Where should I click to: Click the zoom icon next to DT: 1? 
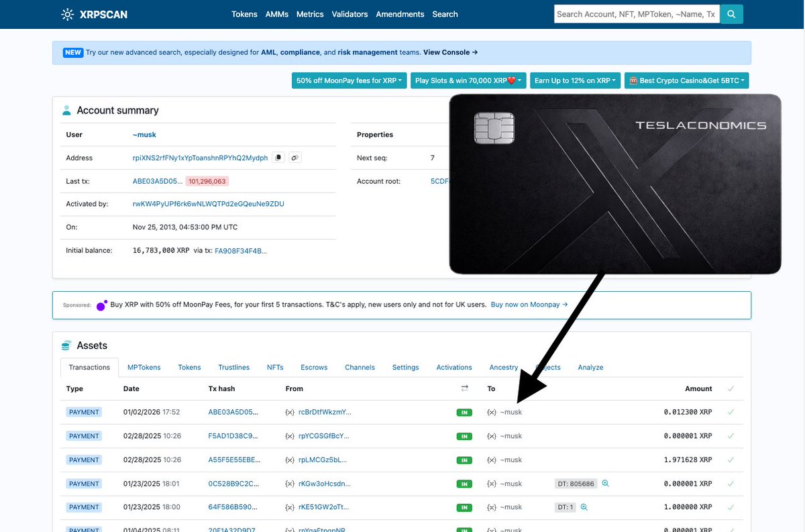584,507
